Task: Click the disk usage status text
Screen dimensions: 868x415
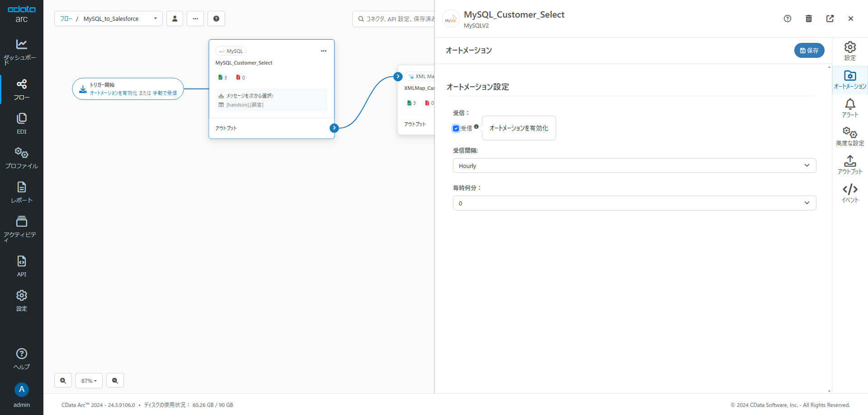Action: click(189, 405)
